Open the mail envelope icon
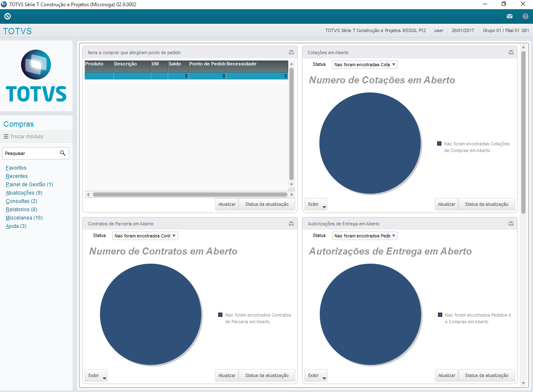Viewport: 533px width, 392px height. tap(510, 16)
